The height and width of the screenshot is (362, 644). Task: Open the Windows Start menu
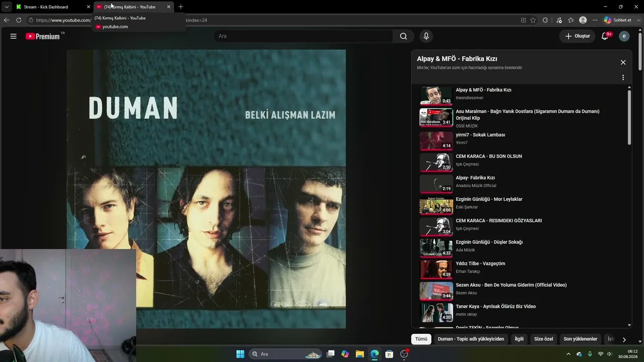click(x=240, y=354)
